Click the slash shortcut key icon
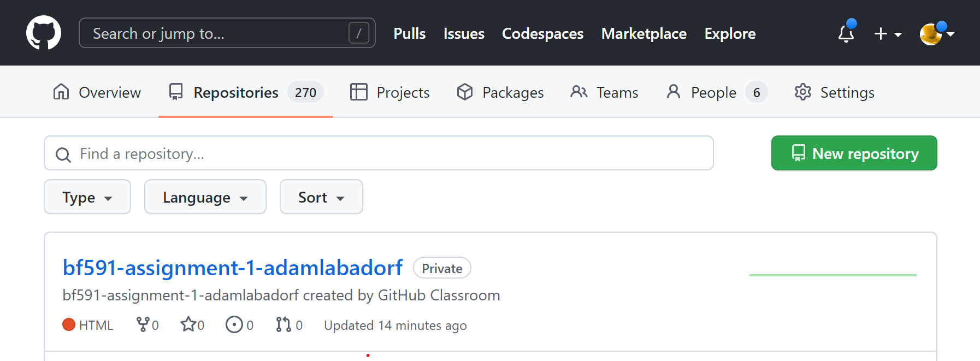The image size is (980, 361). click(x=358, y=33)
